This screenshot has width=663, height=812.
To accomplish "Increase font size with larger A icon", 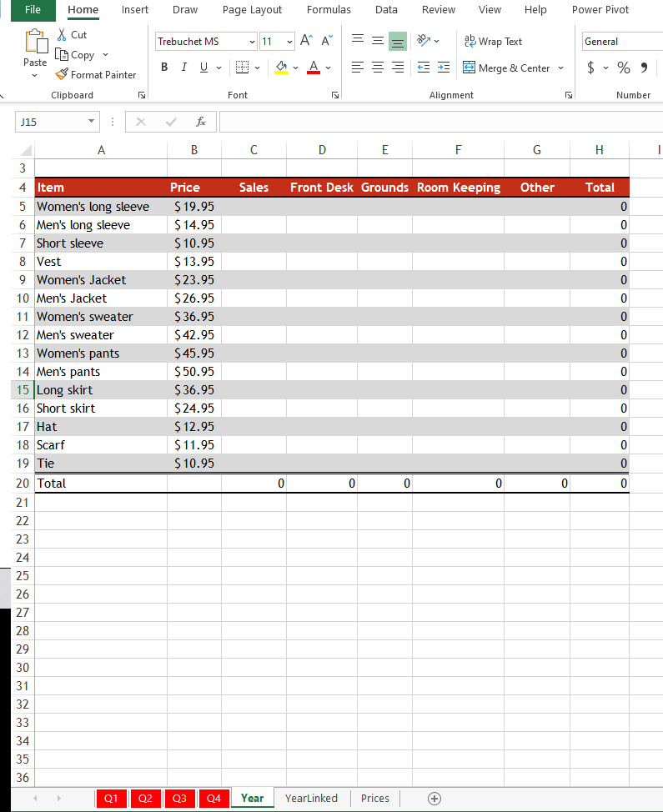I will (x=306, y=41).
